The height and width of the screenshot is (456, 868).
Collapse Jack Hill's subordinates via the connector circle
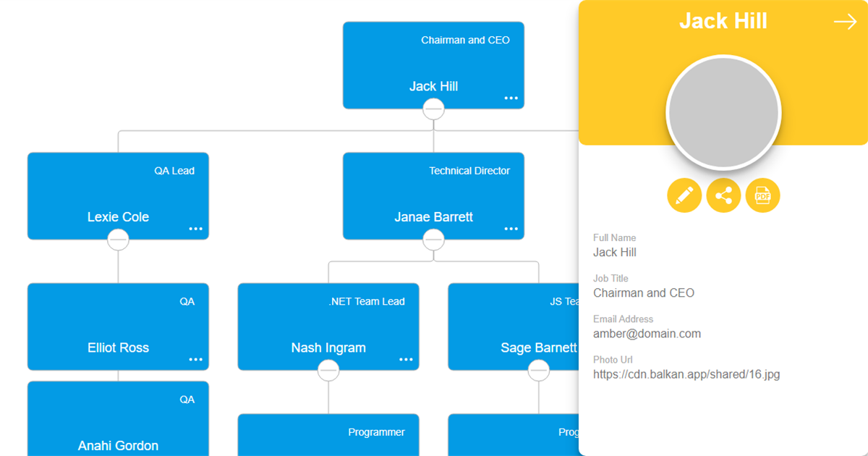click(x=433, y=109)
